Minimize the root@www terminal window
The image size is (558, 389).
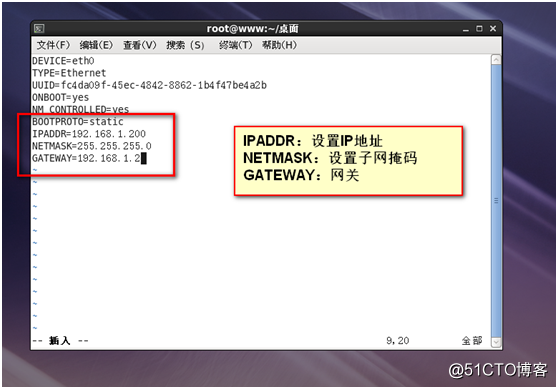pos(465,29)
